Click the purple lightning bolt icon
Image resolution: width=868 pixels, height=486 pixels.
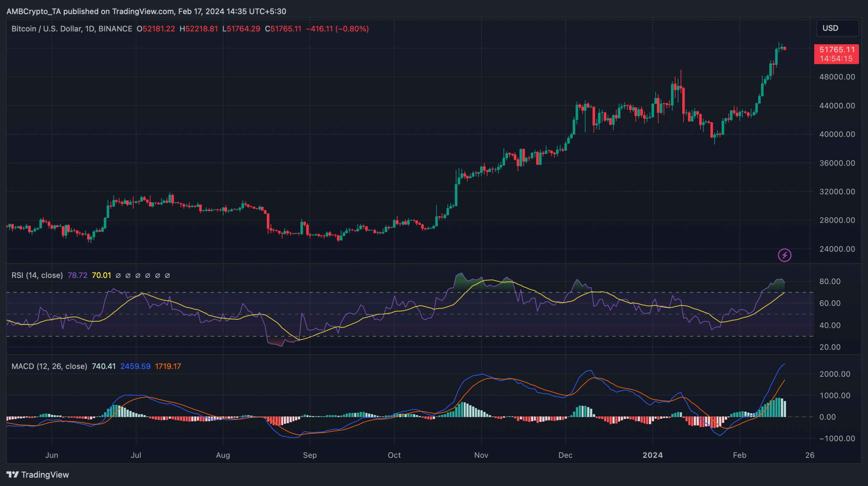pyautogui.click(x=784, y=255)
